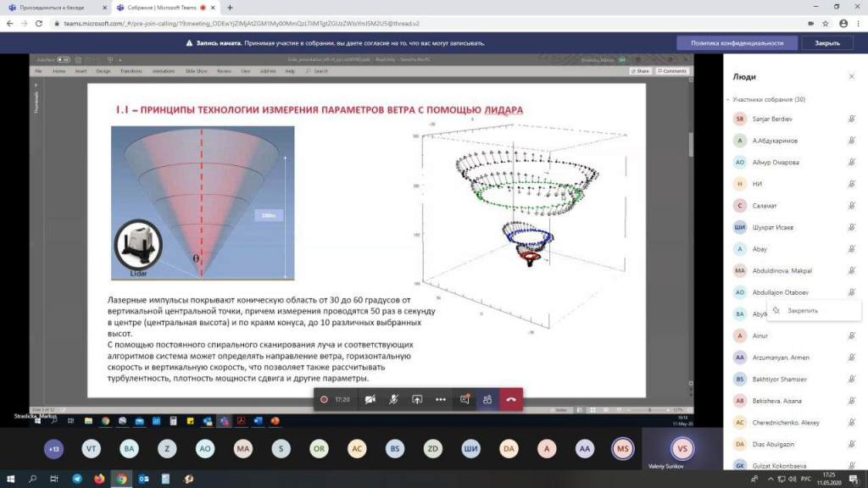Open Telegram from the Windows taskbar
Image resolution: width=868 pixels, height=488 pixels.
pyautogui.click(x=77, y=479)
